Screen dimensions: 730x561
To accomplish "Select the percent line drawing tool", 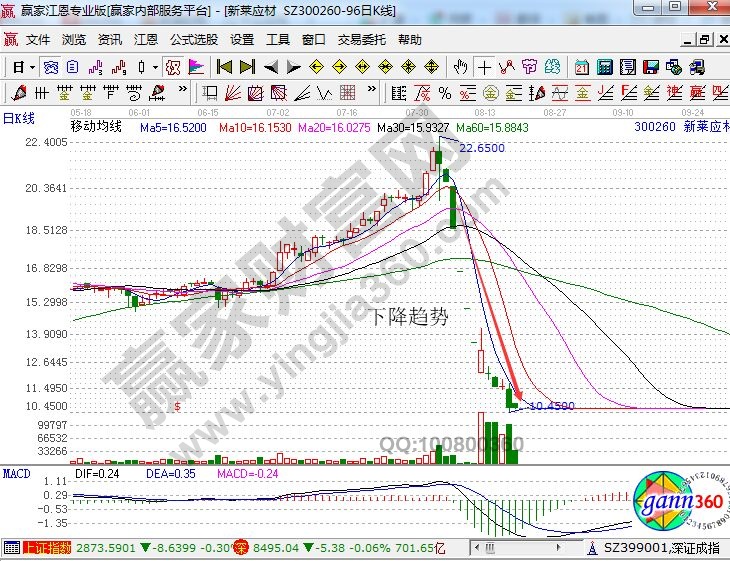I will point(444,93).
